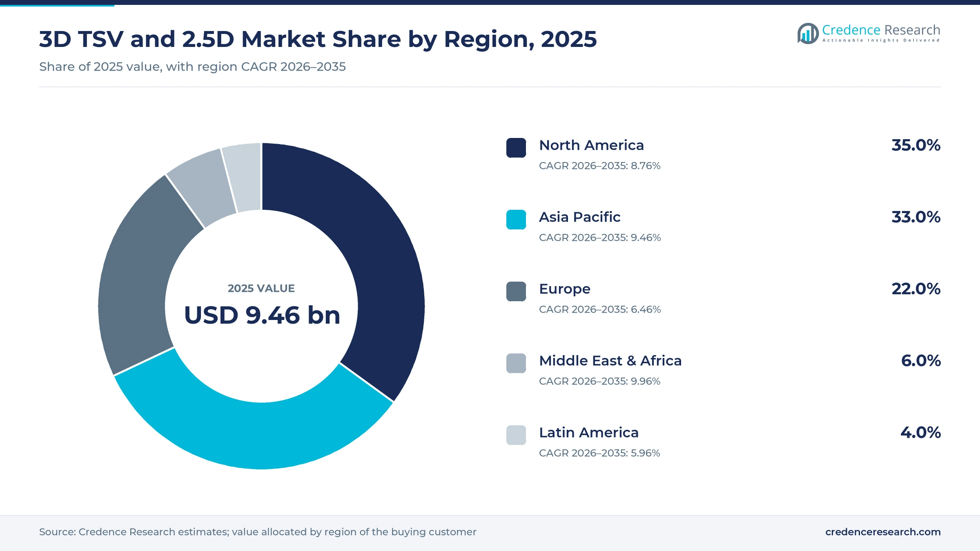This screenshot has height=551, width=980.
Task: Click "CAGR 2026–2035: 5.96%" text
Action: tap(599, 453)
